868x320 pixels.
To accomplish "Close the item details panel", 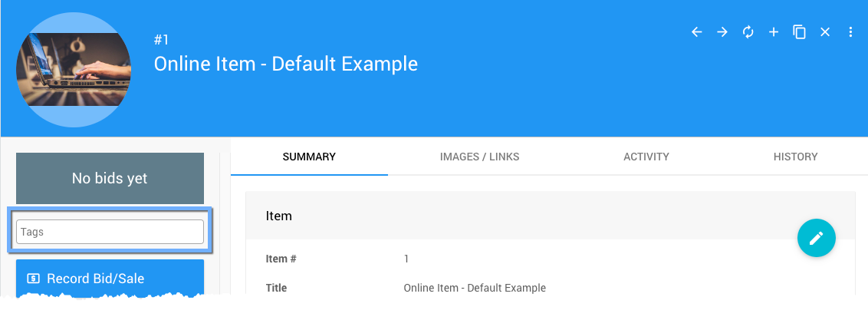I will 825,32.
